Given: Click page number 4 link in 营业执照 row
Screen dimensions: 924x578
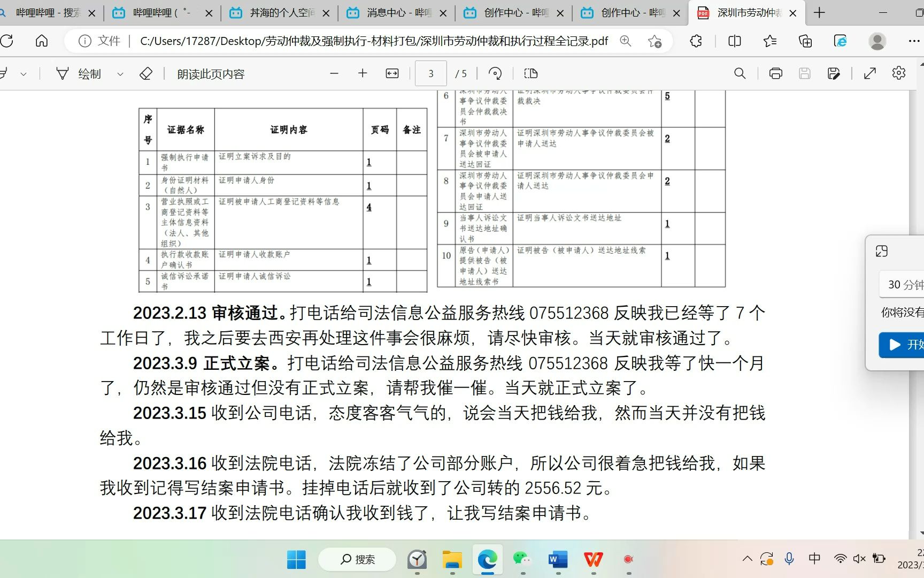Looking at the screenshot, I should 369,207.
